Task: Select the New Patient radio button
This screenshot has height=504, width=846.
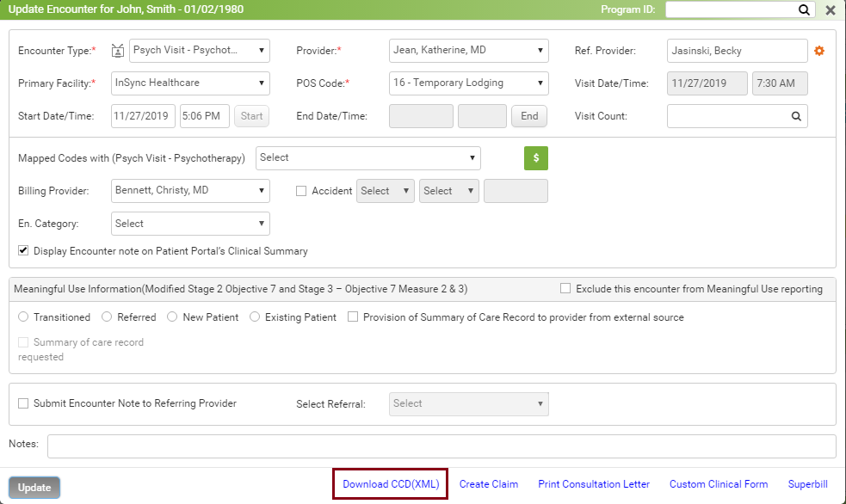Action: coord(173,317)
